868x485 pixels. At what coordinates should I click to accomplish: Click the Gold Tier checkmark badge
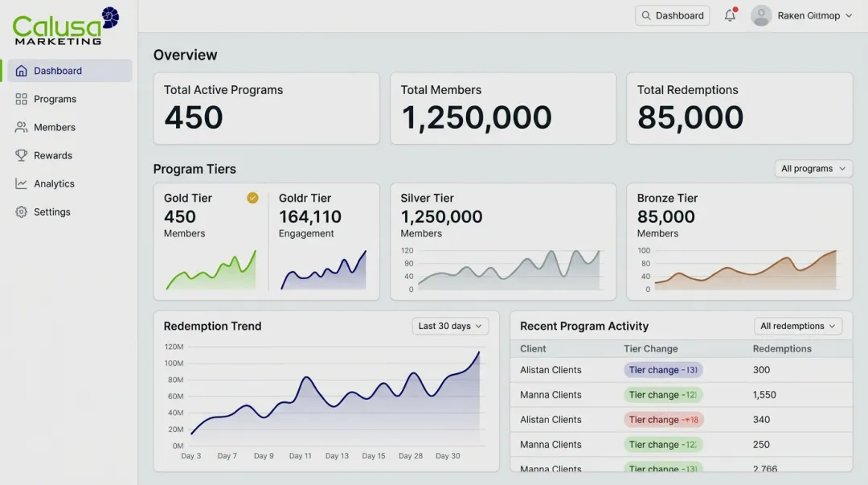pyautogui.click(x=252, y=198)
